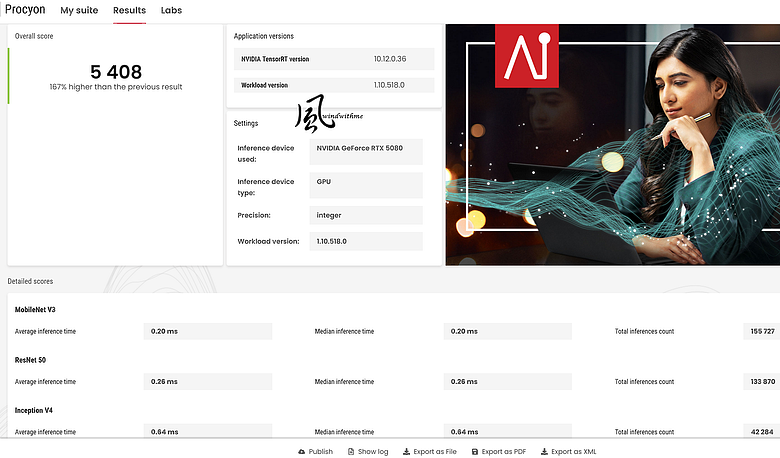Select Inception V4 median inference time 0.84 ms

[x=508, y=431]
